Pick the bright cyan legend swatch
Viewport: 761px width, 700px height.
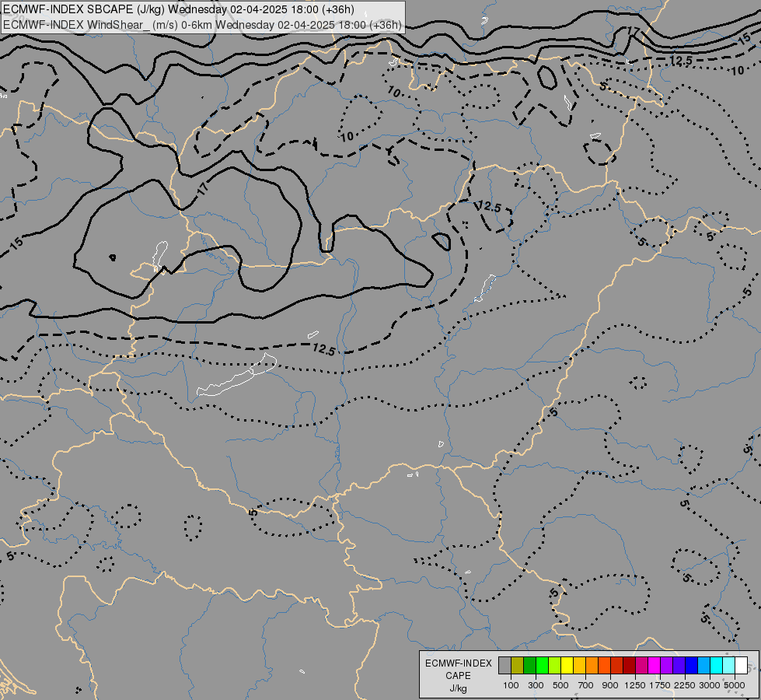click(x=716, y=666)
